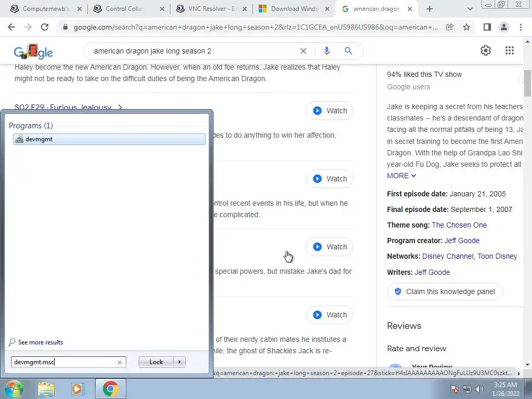Open the Google apps grid
532x399 pixels.
click(x=509, y=50)
